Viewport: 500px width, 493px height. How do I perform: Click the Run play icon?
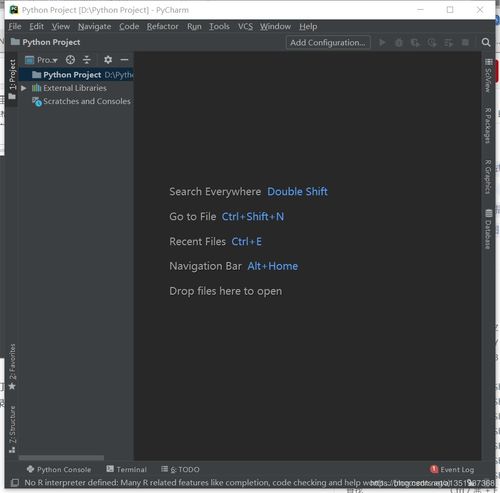pos(382,43)
